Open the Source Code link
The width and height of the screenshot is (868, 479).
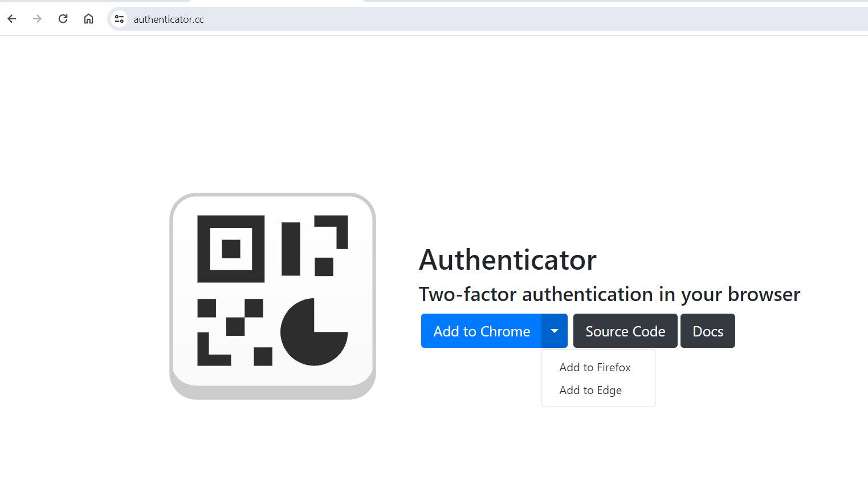tap(625, 331)
